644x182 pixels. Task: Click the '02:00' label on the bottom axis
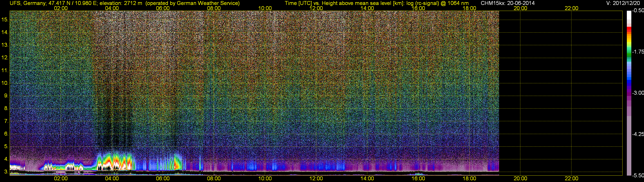coord(61,179)
